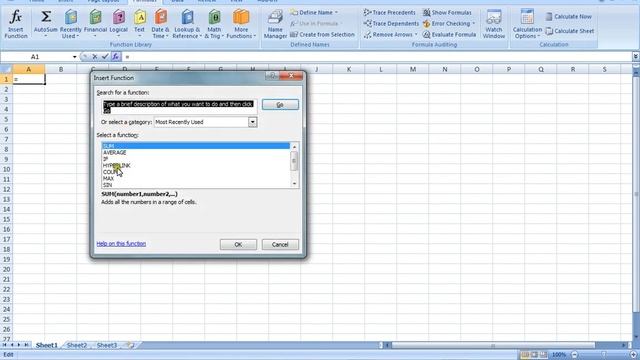Open Help on this function link

[x=121, y=244]
